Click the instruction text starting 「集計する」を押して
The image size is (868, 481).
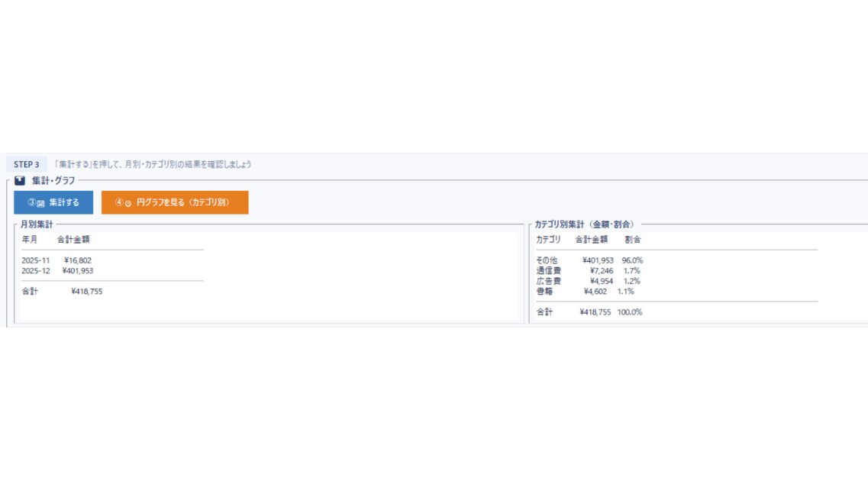[x=152, y=164]
